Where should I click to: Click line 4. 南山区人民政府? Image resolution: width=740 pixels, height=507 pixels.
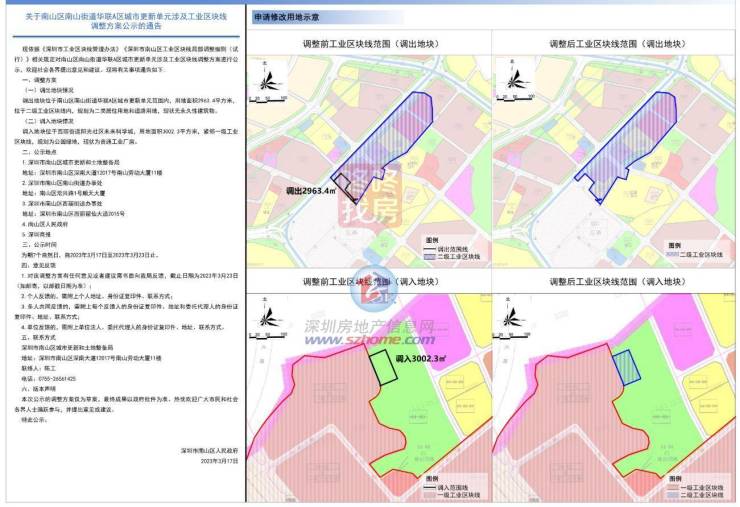coord(45,224)
